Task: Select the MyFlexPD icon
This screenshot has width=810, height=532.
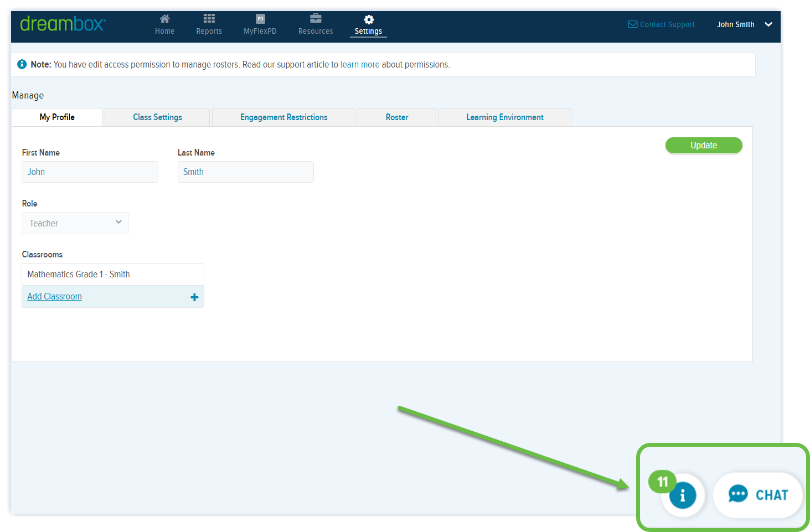Action: [x=260, y=18]
